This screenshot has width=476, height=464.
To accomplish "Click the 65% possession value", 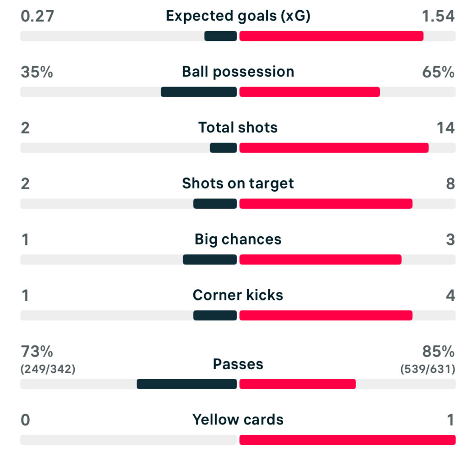I will (x=438, y=72).
